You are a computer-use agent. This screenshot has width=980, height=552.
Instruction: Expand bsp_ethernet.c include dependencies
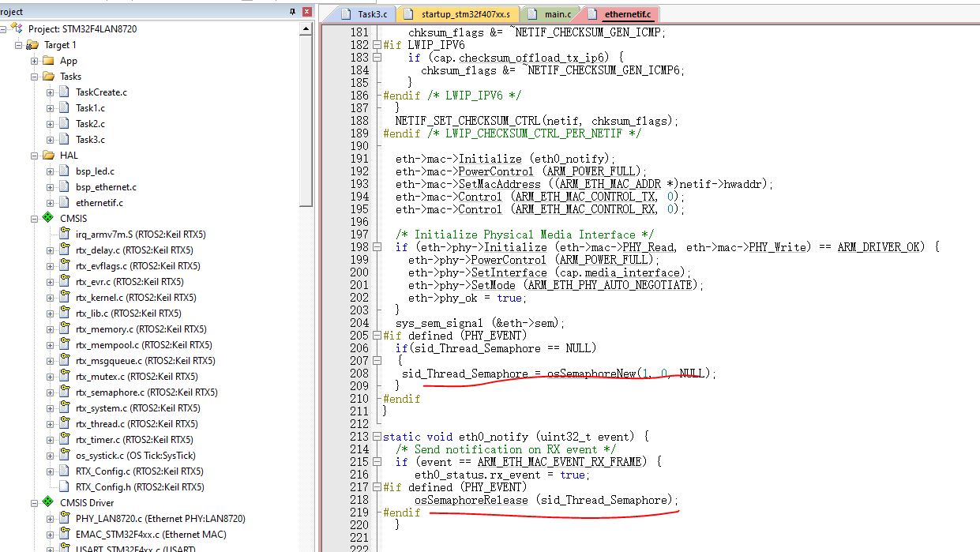click(51, 187)
